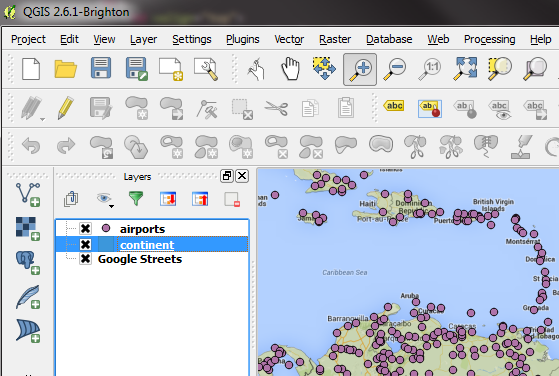This screenshot has height=376, width=559.
Task: Toggle visibility of the continent layer
Action: 85,244
